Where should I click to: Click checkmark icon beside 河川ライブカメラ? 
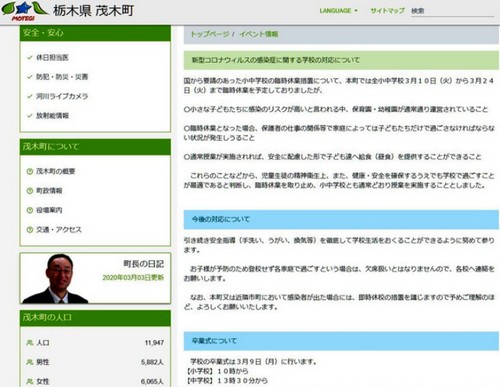[30, 96]
